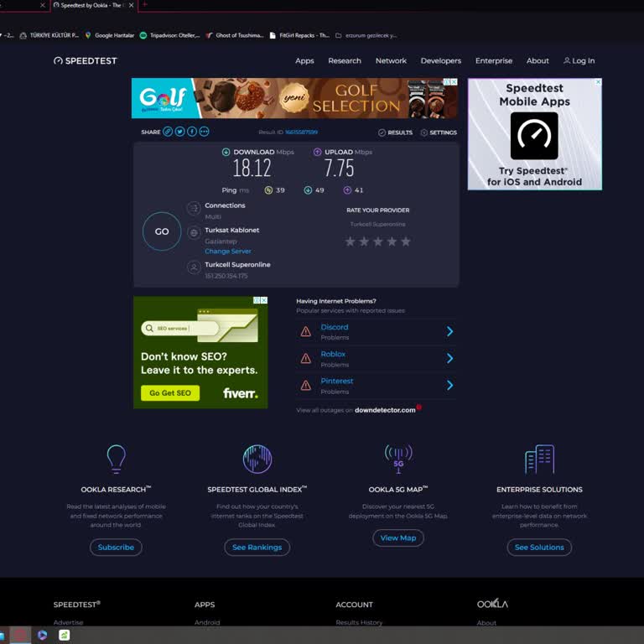Click the Ookla Research lightbulb icon
The width and height of the screenshot is (644, 644).
(x=117, y=459)
